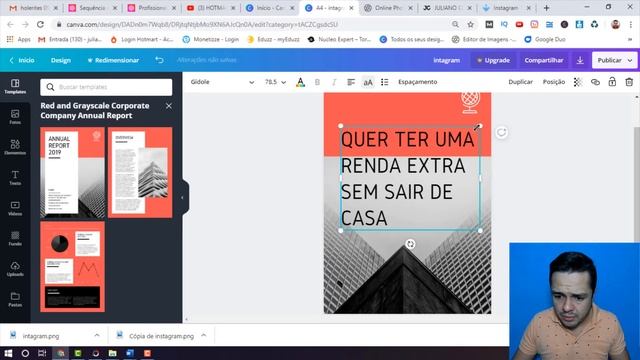Open the Apps bookmark shortcut
640x360 pixels.
(19, 40)
